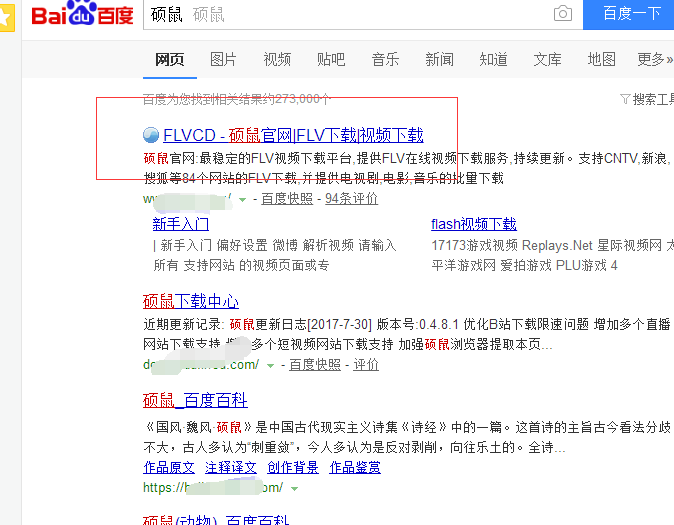Open the 硕鼠_百度百科 result
The width and height of the screenshot is (674, 525).
pyautogui.click(x=195, y=400)
